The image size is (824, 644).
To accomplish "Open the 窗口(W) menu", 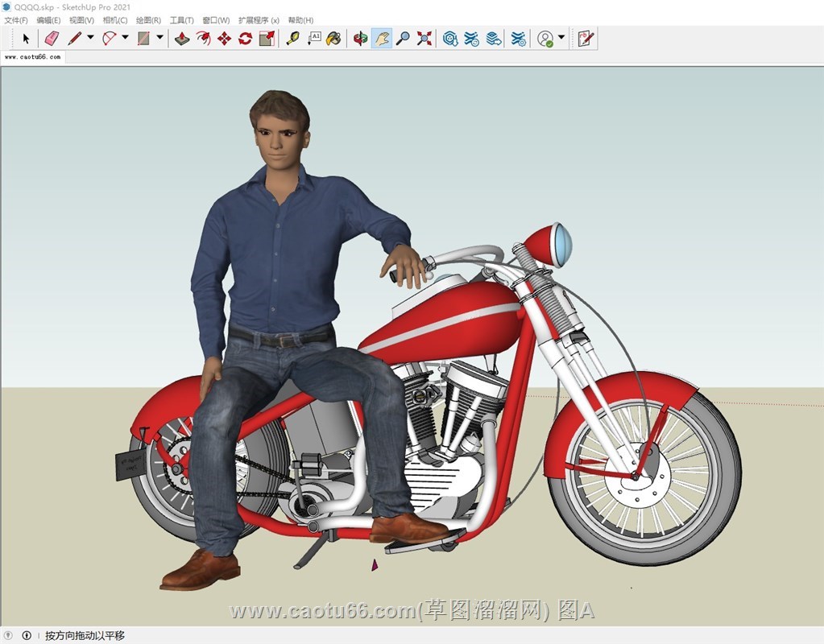I will pos(216,20).
